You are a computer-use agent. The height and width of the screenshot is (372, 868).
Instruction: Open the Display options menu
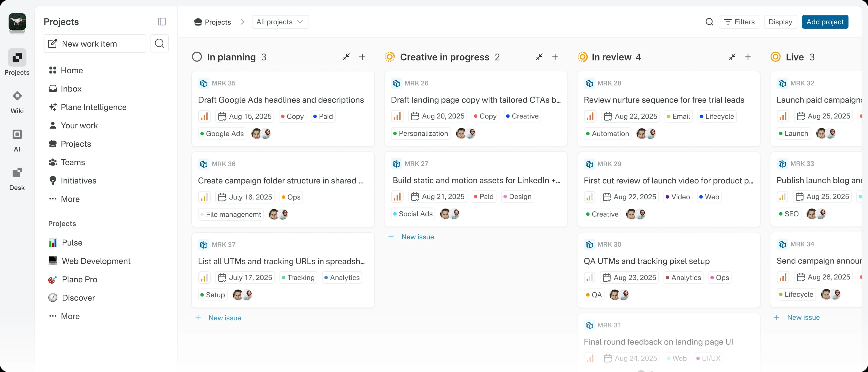click(x=780, y=21)
